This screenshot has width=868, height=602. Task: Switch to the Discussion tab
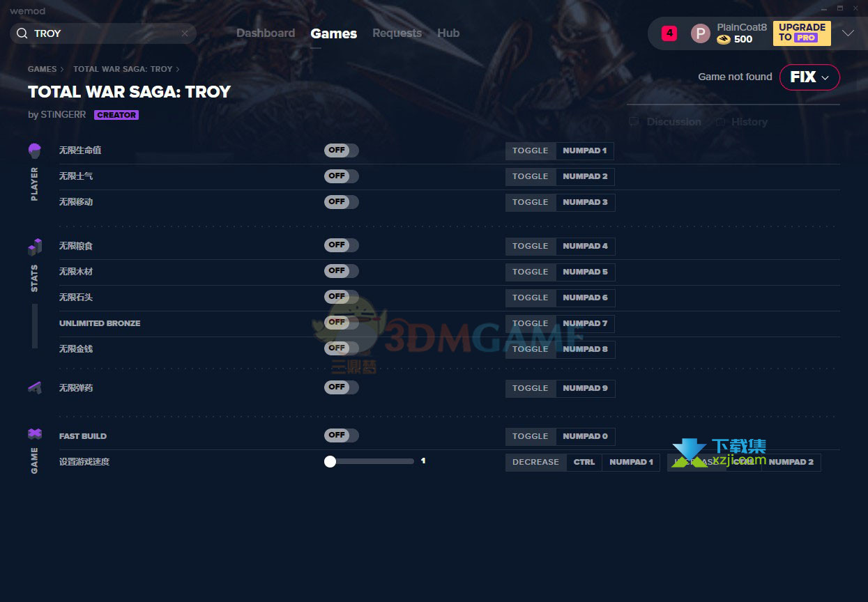(673, 122)
